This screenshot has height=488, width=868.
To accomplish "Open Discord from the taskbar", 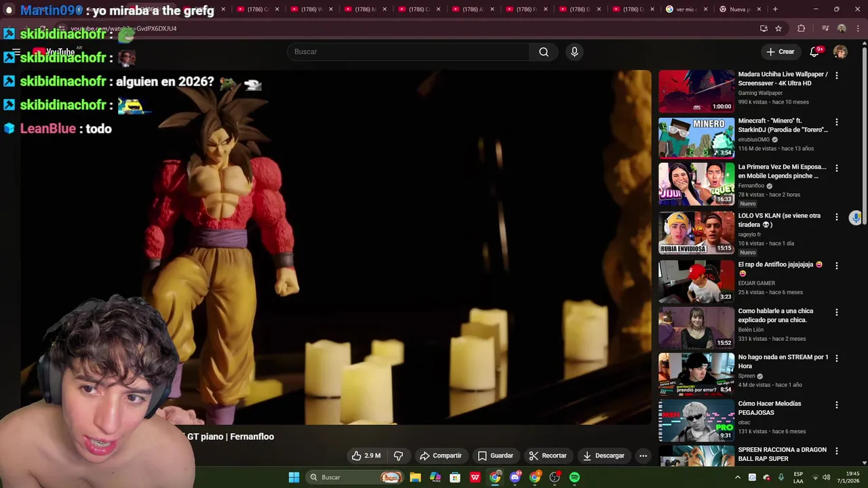I will point(515,477).
